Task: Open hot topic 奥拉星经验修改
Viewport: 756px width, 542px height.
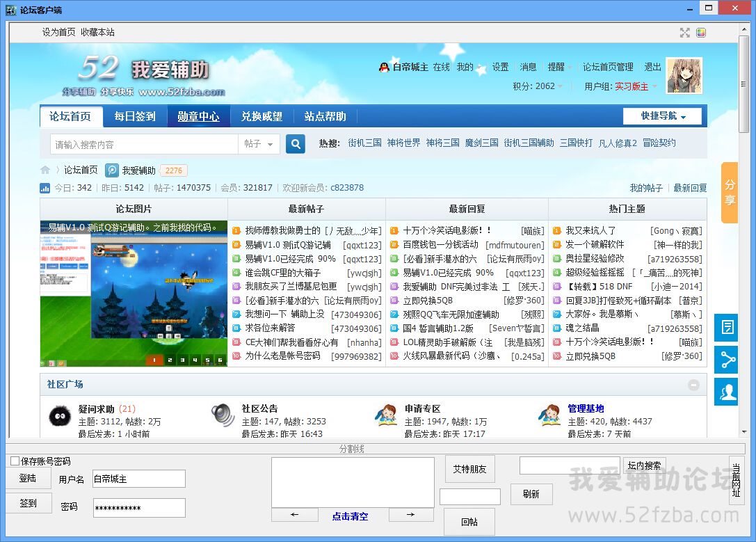Action: (x=595, y=259)
